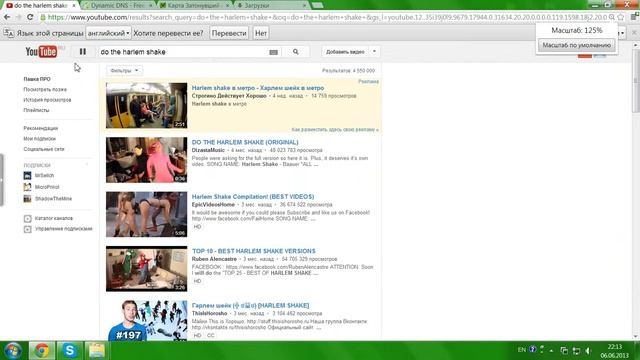
Task: Open dropdown arrow next to Добавить видео
Action: [x=374, y=51]
